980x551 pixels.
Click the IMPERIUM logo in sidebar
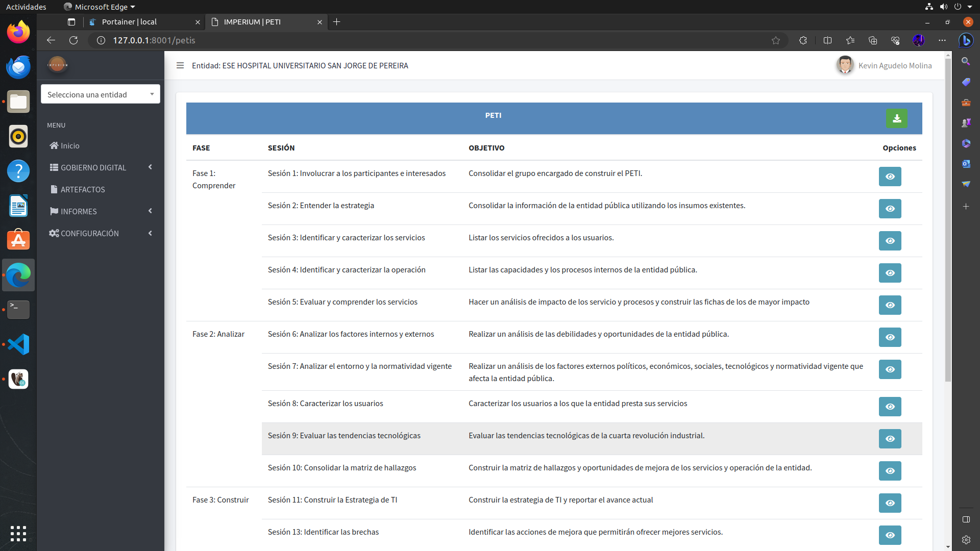[x=58, y=65]
